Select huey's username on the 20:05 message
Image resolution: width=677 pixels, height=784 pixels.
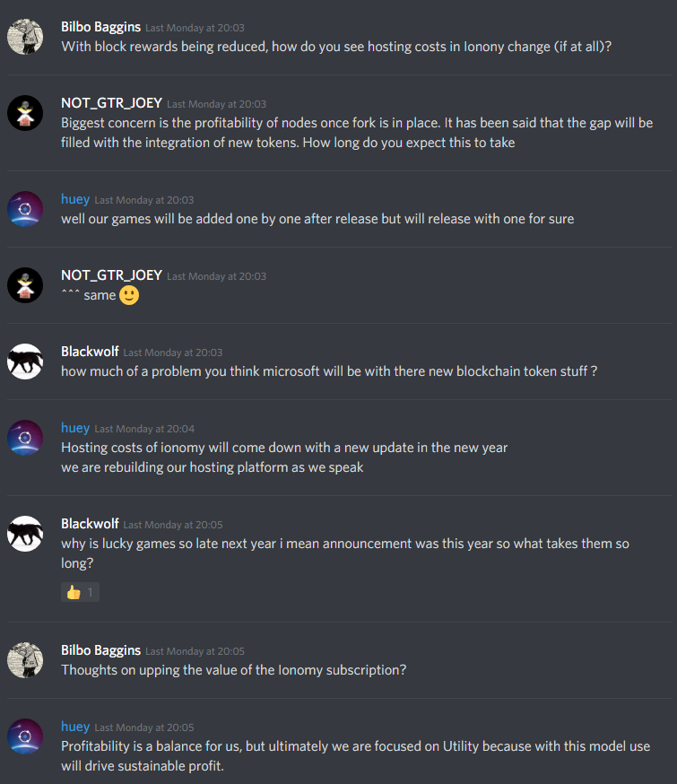pyautogui.click(x=75, y=727)
